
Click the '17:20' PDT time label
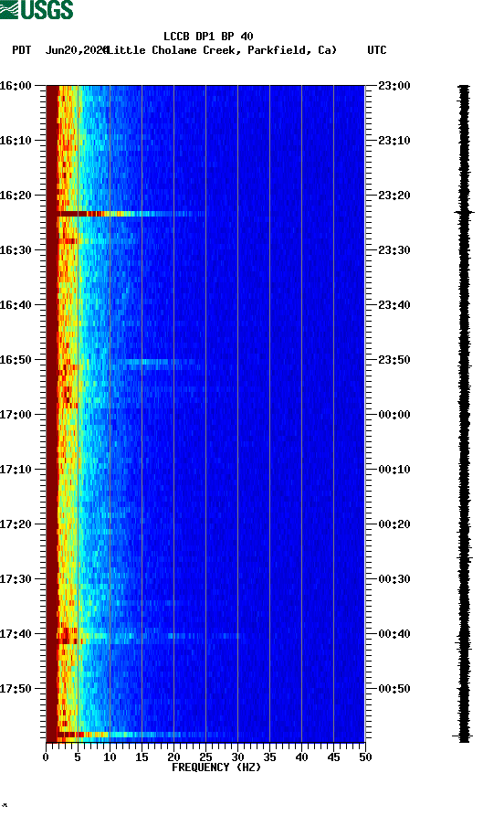tap(16, 524)
